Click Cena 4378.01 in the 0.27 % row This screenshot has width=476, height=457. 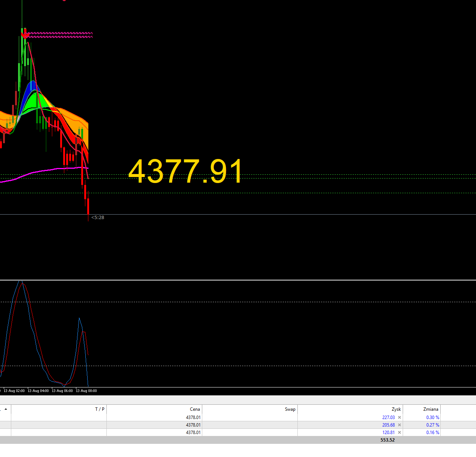pyautogui.click(x=193, y=425)
